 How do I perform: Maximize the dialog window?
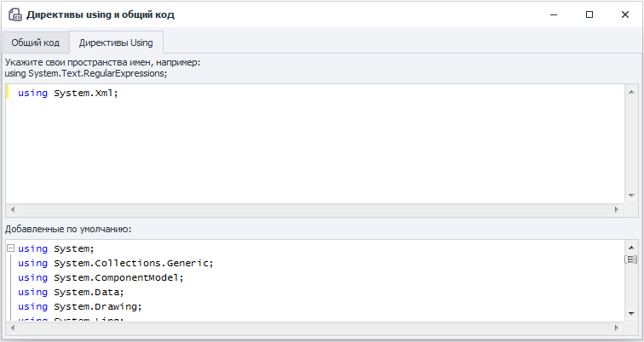(x=589, y=14)
